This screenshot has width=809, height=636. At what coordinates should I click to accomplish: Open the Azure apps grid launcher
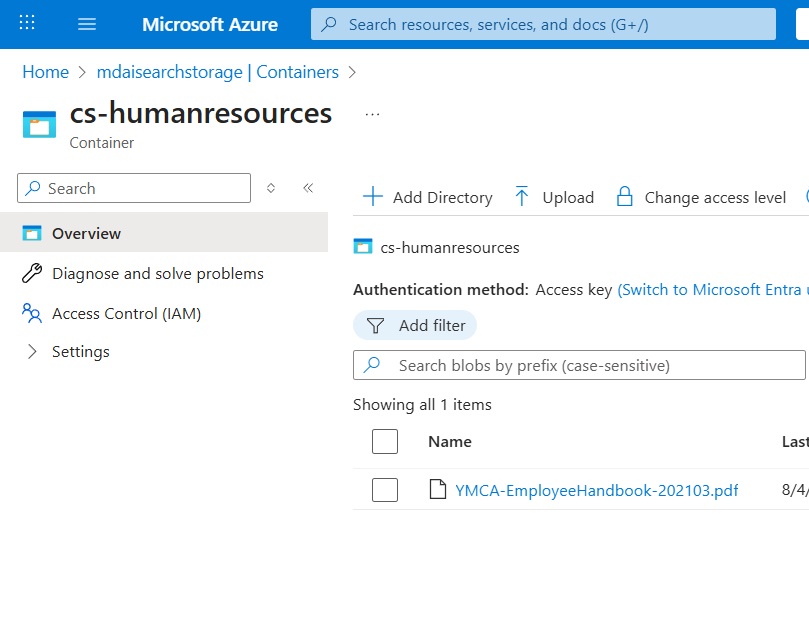[27, 23]
